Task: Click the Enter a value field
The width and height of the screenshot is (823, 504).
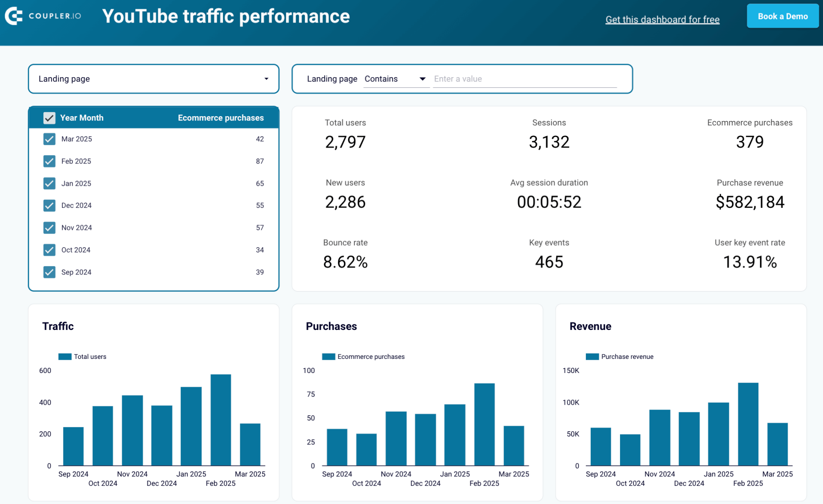Action: [x=524, y=79]
